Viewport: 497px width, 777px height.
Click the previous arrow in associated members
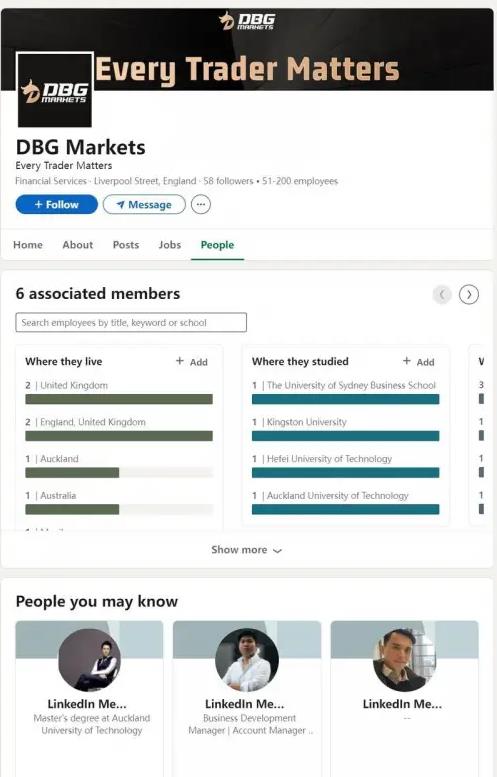tap(442, 294)
